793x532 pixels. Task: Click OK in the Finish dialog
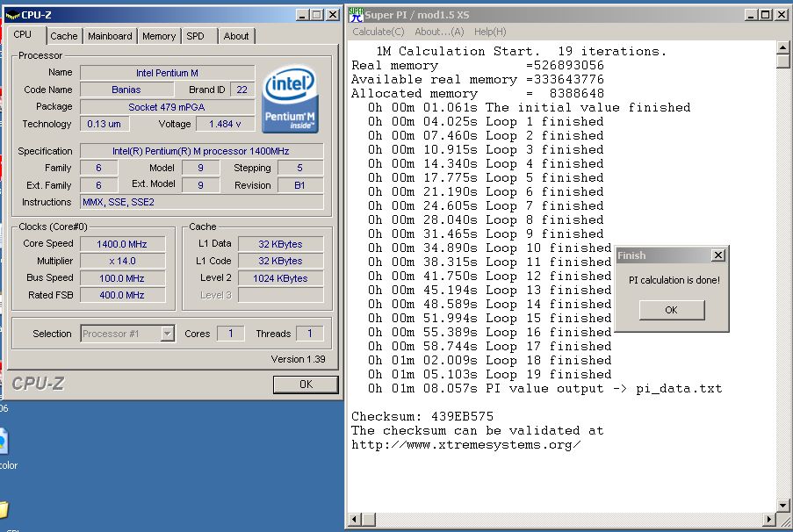(672, 310)
